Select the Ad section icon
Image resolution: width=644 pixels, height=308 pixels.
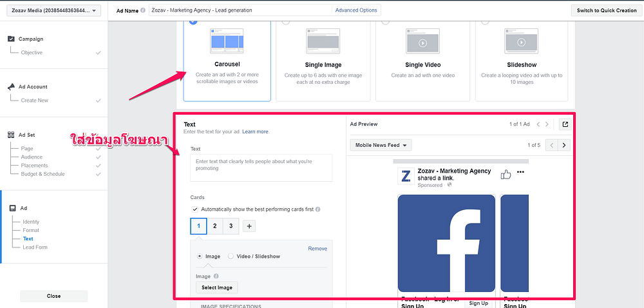point(13,208)
